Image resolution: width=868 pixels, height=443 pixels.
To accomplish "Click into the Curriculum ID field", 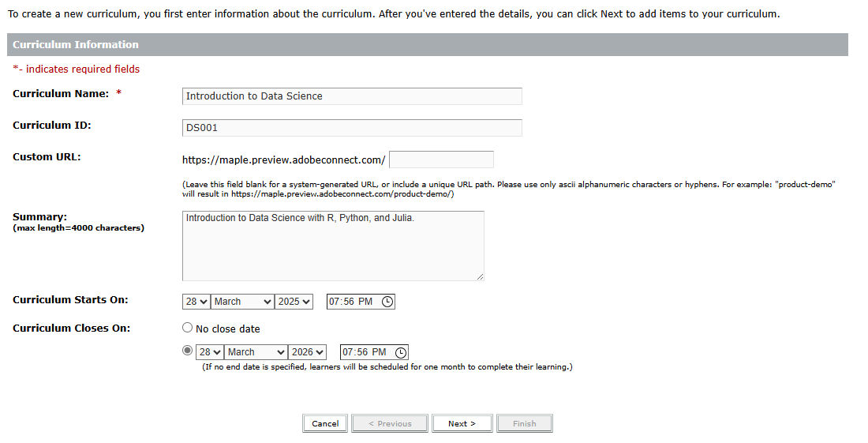I will tap(351, 128).
